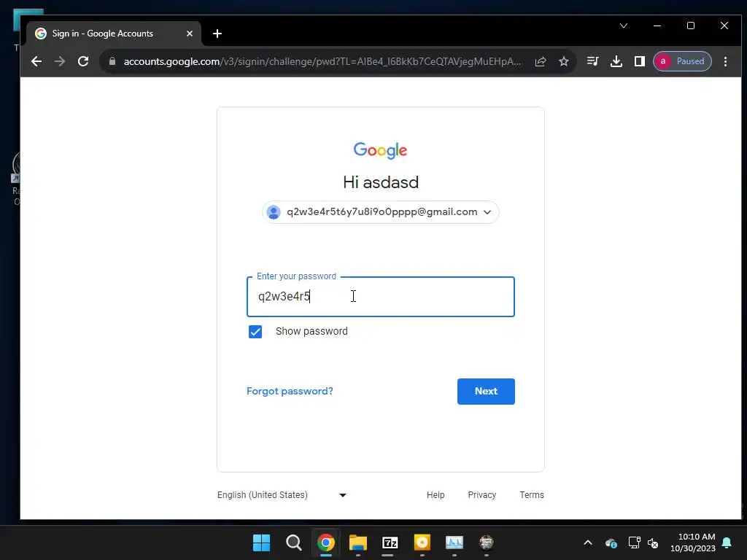Click the forward navigation arrow
Screen dimensions: 747x560
point(60,61)
